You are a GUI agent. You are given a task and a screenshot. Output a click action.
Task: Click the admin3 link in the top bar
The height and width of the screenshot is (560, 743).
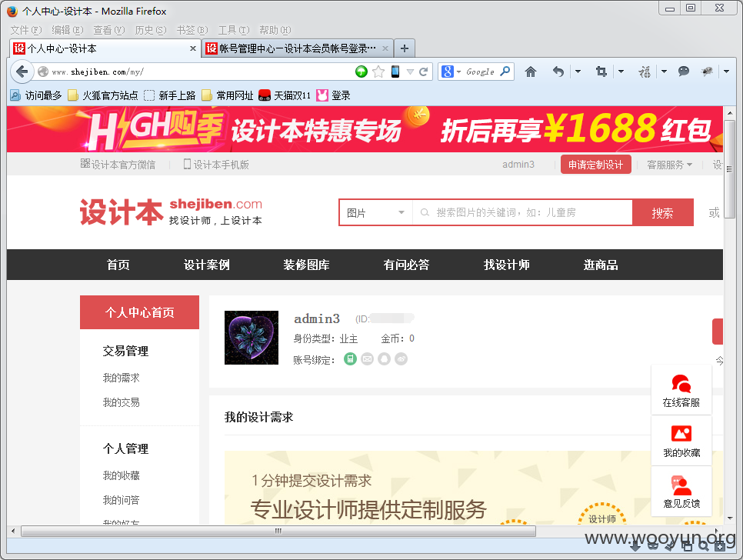point(518,165)
